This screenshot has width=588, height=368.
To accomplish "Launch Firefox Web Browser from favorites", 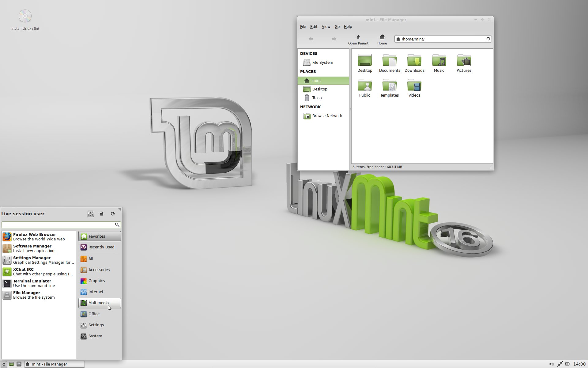I will click(x=39, y=237).
